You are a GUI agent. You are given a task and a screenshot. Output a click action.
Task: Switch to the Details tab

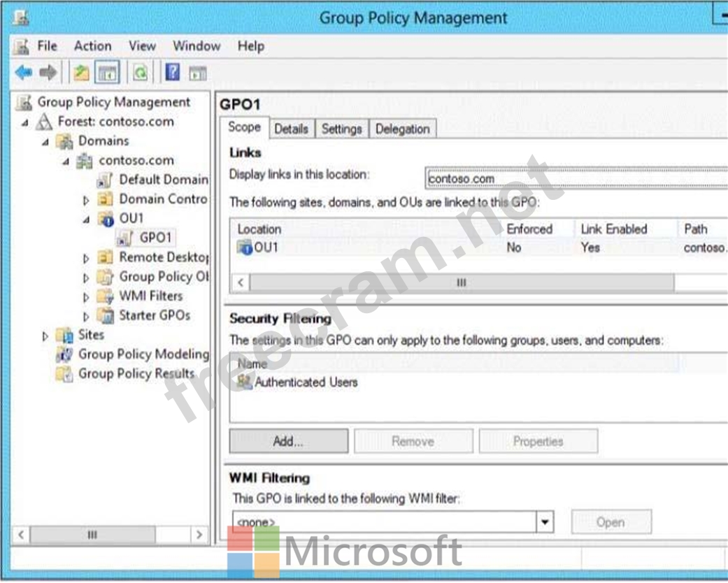[x=292, y=129]
